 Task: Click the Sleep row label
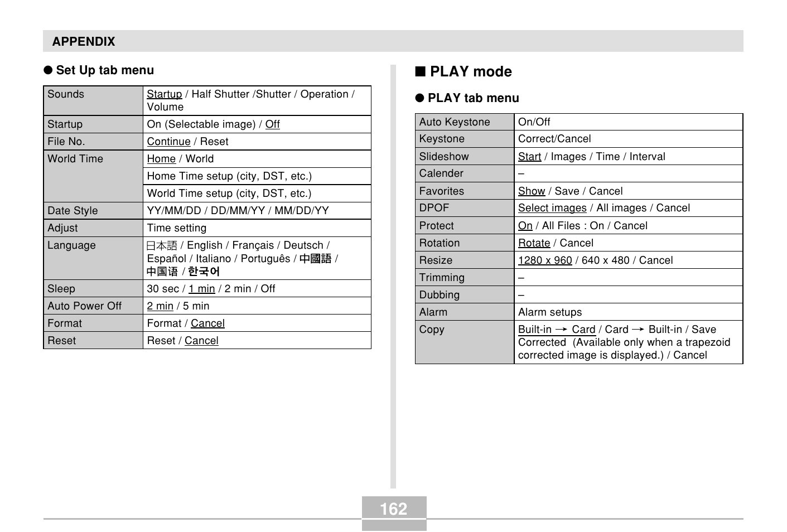tap(61, 289)
